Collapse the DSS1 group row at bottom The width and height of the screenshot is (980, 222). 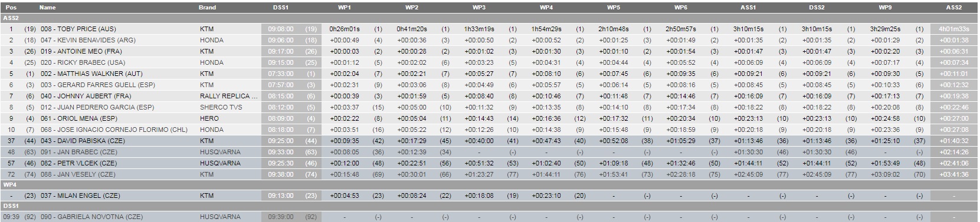[x=490, y=207]
